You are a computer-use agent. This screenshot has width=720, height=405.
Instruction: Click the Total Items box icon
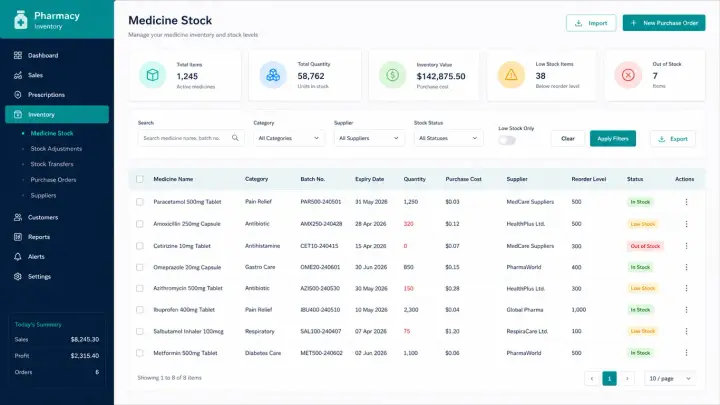point(152,75)
